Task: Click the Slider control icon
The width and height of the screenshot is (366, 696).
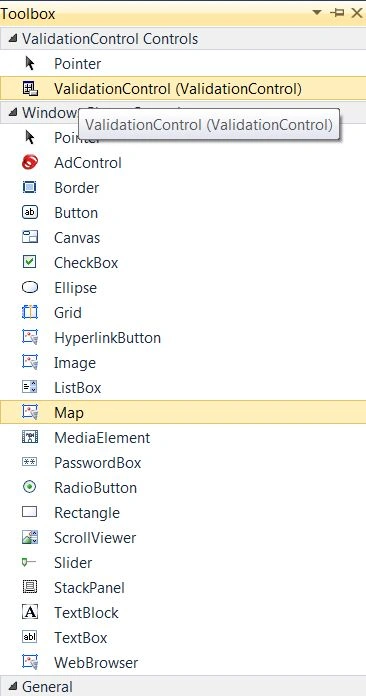Action: tap(29, 562)
